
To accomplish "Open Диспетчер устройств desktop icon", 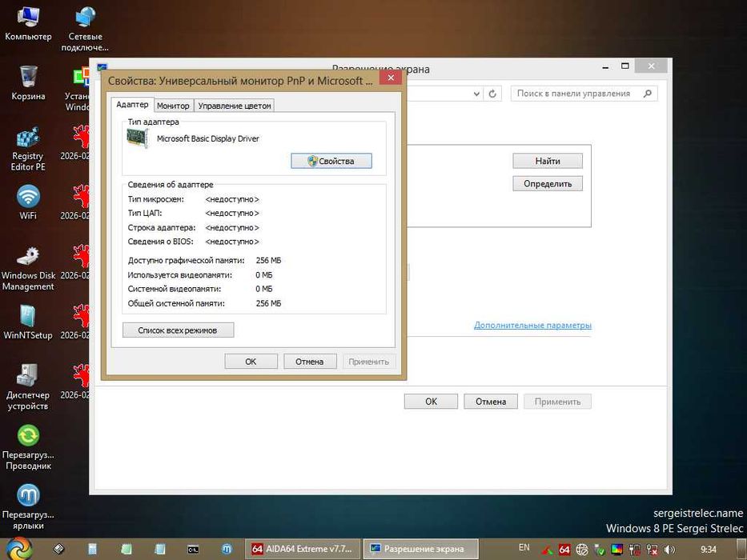I will [x=28, y=387].
